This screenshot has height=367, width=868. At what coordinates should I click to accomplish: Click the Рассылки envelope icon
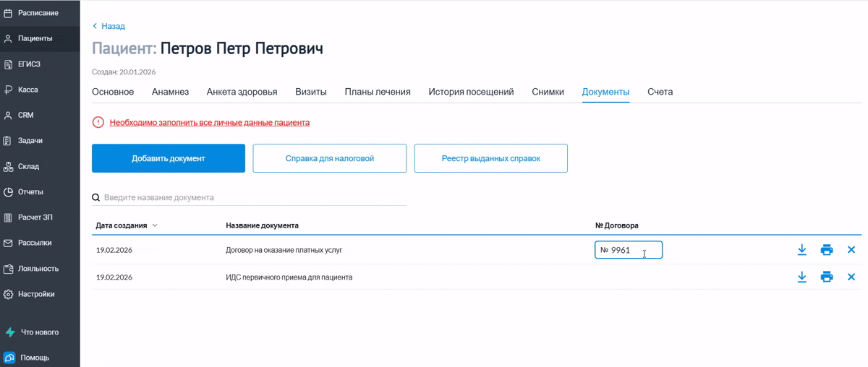point(9,243)
